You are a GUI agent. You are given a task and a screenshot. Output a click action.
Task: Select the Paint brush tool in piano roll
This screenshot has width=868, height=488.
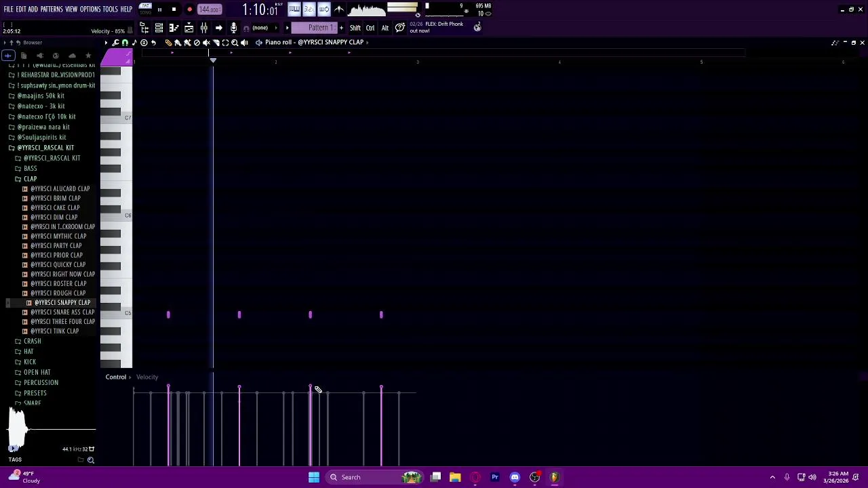[x=178, y=43]
